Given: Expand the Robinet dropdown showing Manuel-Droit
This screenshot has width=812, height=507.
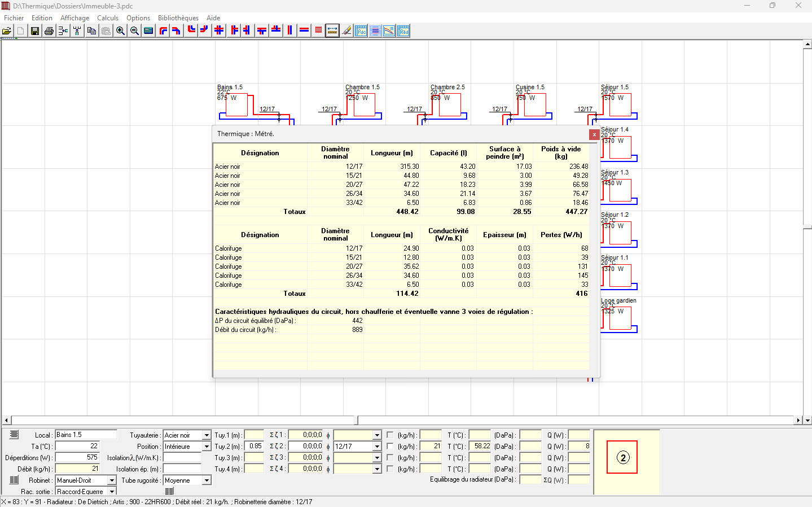Looking at the screenshot, I should click(112, 480).
